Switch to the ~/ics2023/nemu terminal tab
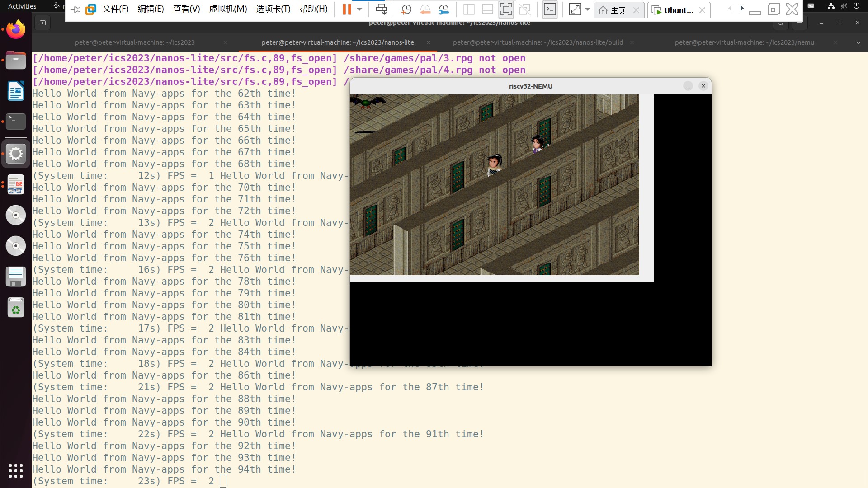 744,42
